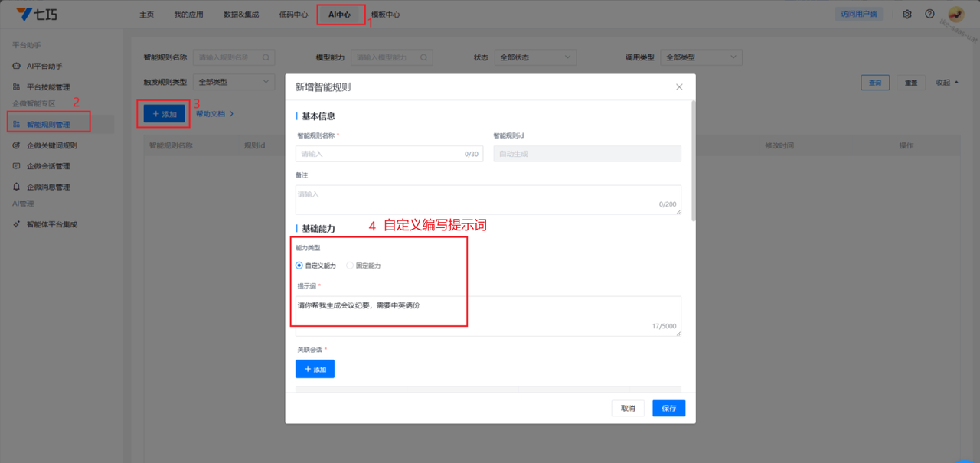Click the 企微关键词规则 sidebar icon
The height and width of the screenshot is (463, 980).
pyautogui.click(x=17, y=145)
